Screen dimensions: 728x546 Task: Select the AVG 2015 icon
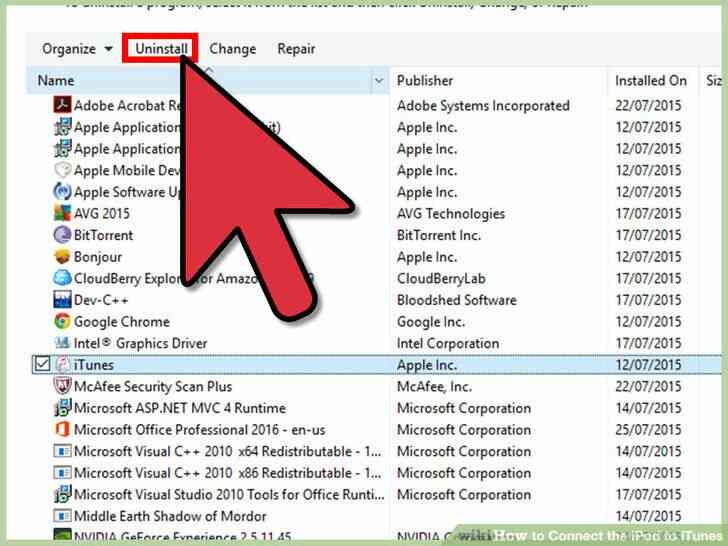tap(62, 213)
